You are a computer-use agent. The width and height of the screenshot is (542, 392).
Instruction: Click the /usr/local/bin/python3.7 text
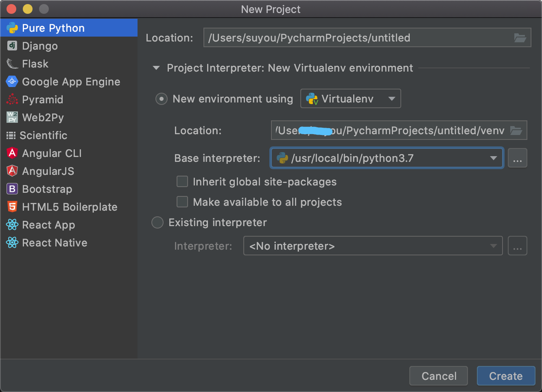(x=352, y=158)
